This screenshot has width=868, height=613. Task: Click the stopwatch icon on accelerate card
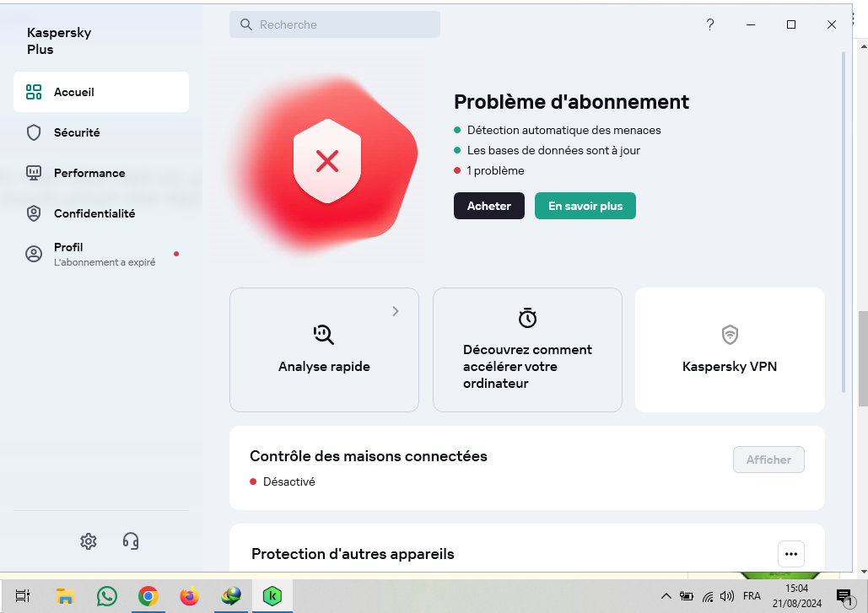click(527, 318)
